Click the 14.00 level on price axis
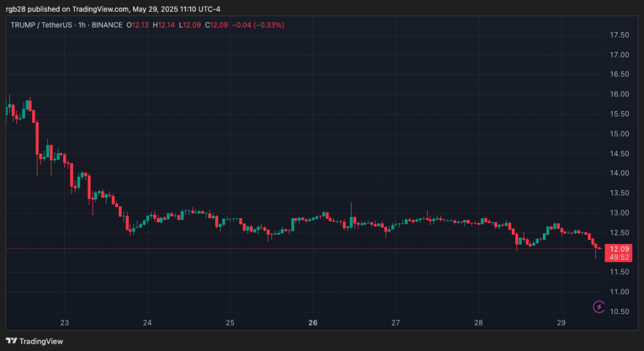The width and height of the screenshot is (644, 351). [x=621, y=174]
